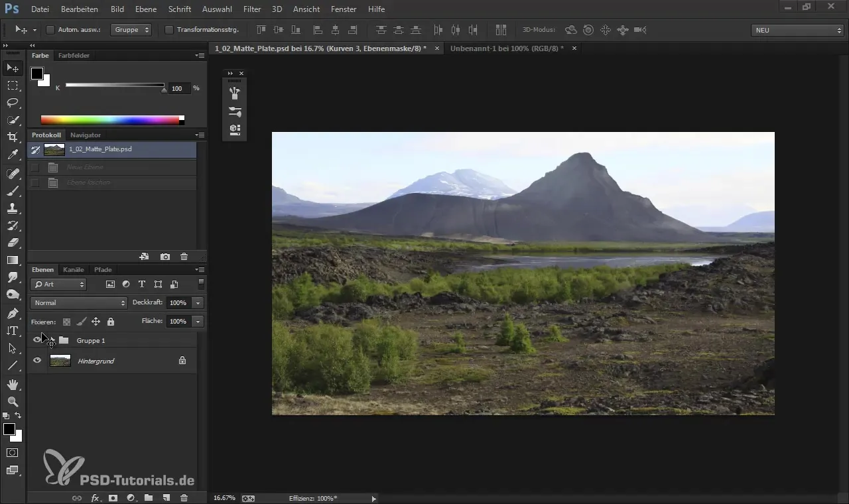This screenshot has width=849, height=504.
Task: Select the Rectangular Marquee tool
Action: coord(13,86)
